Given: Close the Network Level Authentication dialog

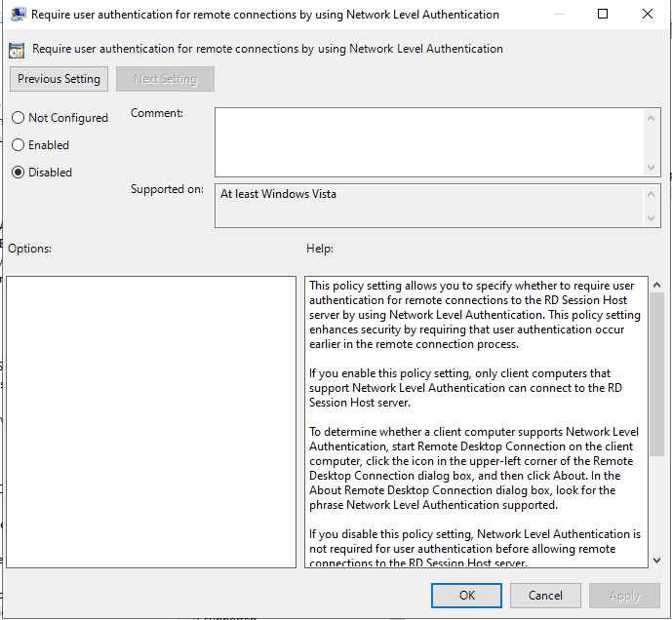Looking at the screenshot, I should 647,15.
